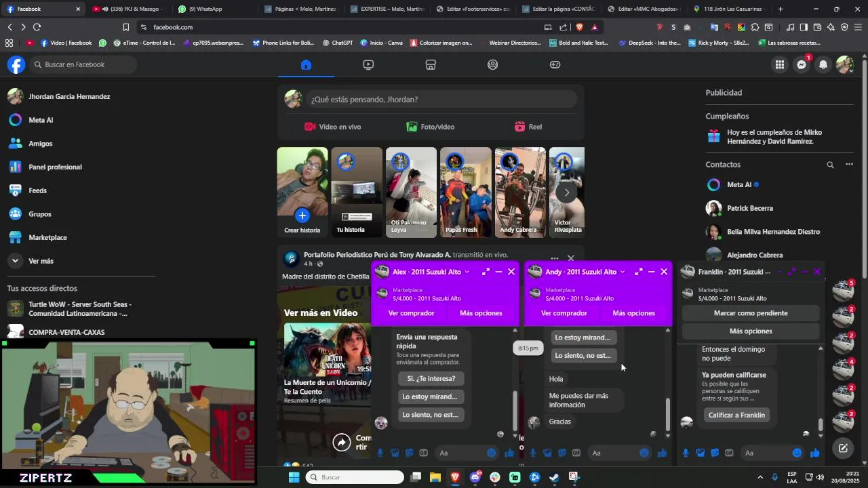Click the plus icon on Crear historia
The image size is (868, 488).
click(x=302, y=216)
